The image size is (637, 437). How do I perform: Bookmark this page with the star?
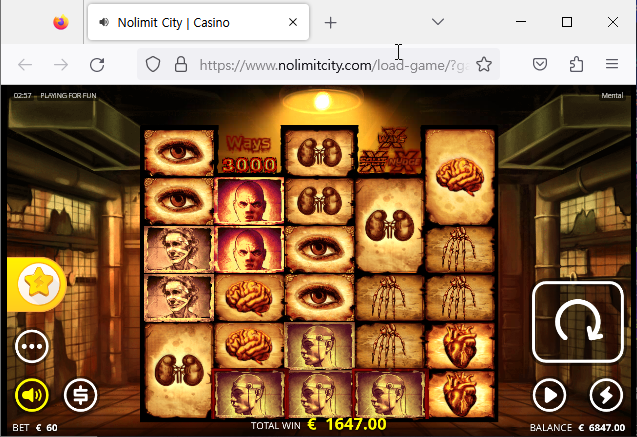[484, 64]
